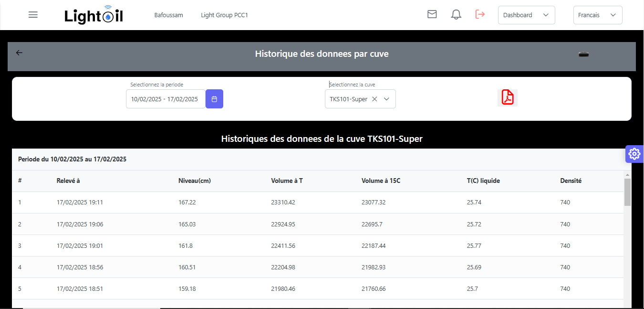Screen dimensions: 644x309
Task: Open the calendar date picker button
Action: coord(214,99)
